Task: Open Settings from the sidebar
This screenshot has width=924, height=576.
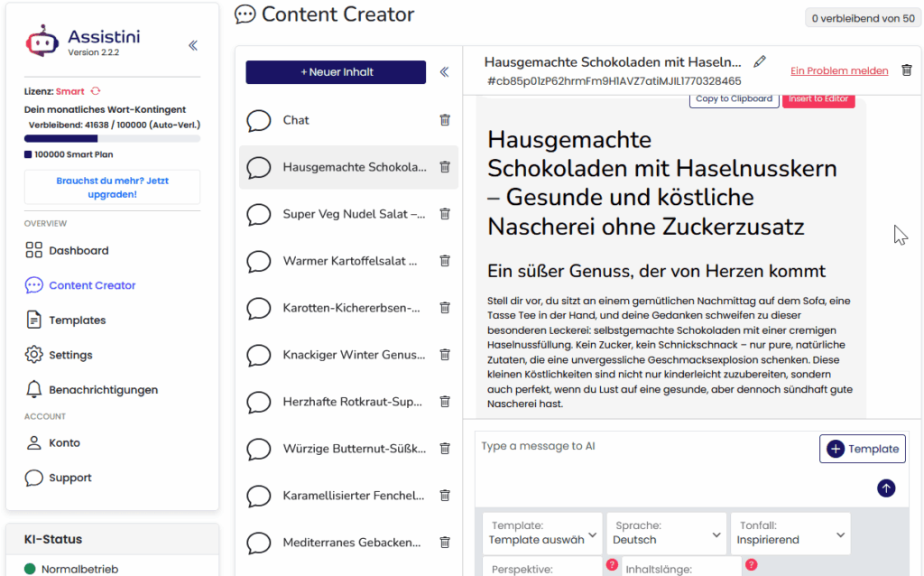Action: click(72, 354)
